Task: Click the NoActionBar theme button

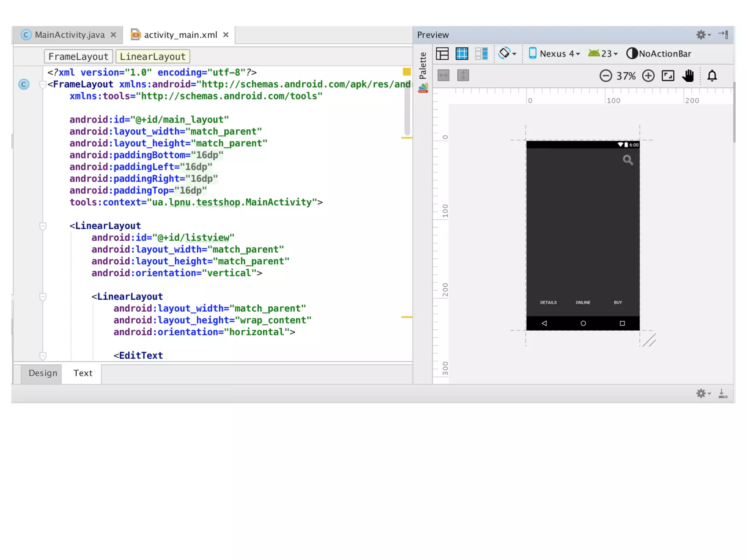Action: pyautogui.click(x=659, y=54)
